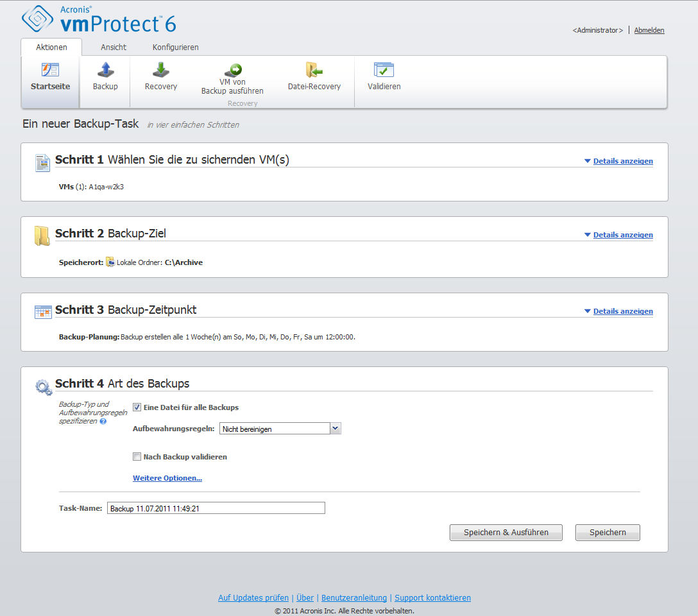Viewport: 698px width, 616px height.
Task: Click the Acronis vmProtect 6 logo
Action: [99, 21]
